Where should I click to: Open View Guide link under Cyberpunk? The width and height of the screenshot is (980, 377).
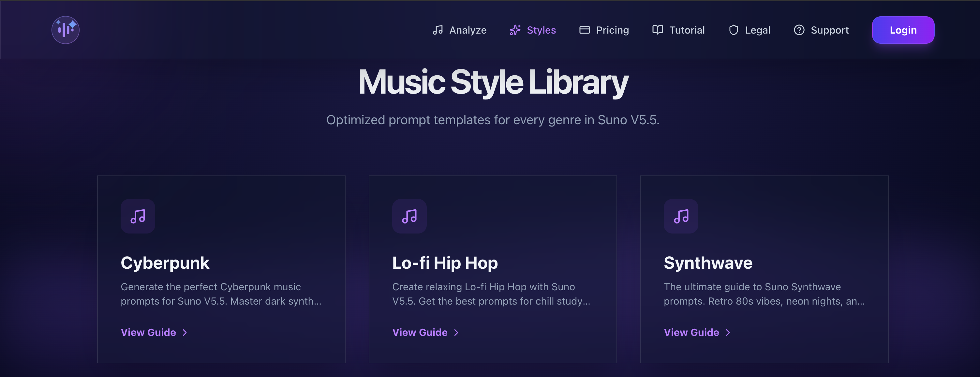[148, 333]
